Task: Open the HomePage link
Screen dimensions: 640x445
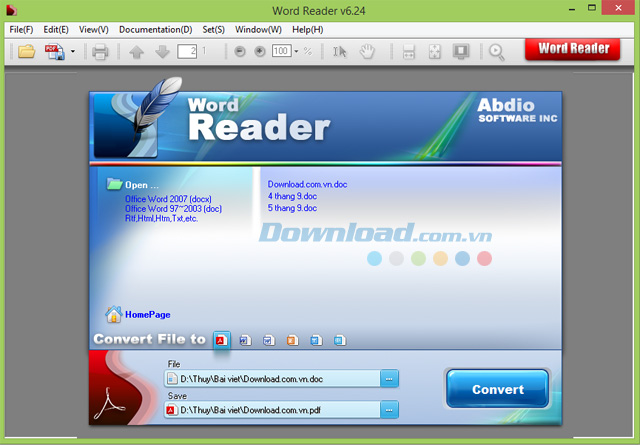Action: click(147, 314)
